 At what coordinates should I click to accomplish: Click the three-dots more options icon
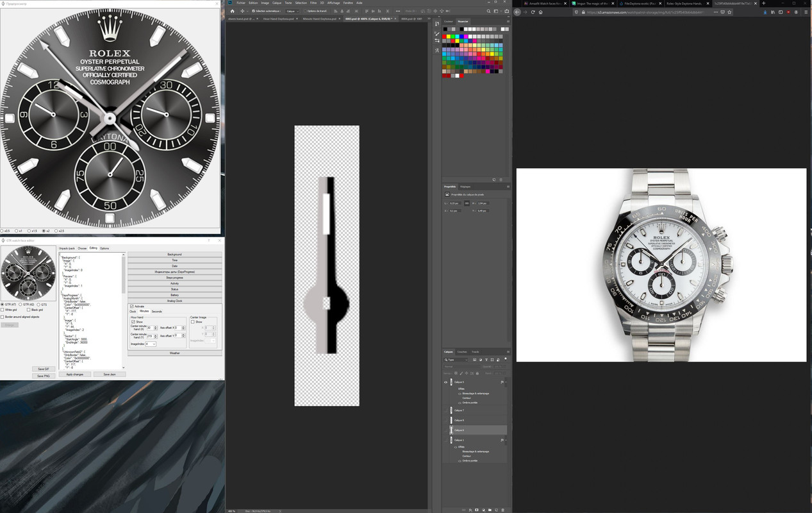pyautogui.click(x=398, y=11)
